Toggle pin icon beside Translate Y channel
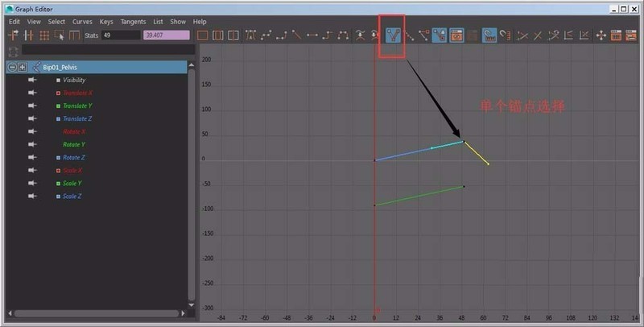 pos(32,106)
